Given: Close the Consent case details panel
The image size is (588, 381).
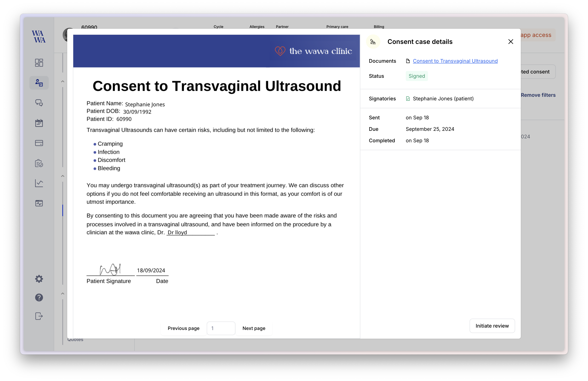Looking at the screenshot, I should (x=510, y=42).
